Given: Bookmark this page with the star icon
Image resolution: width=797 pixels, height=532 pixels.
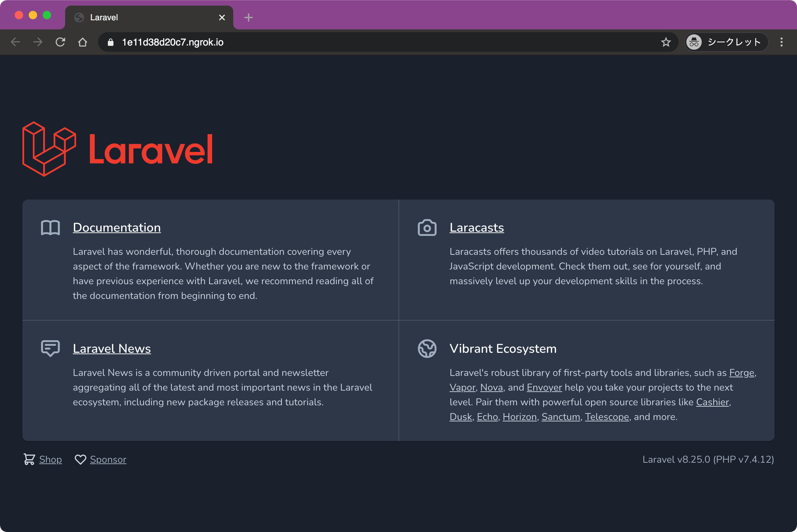Looking at the screenshot, I should point(666,42).
